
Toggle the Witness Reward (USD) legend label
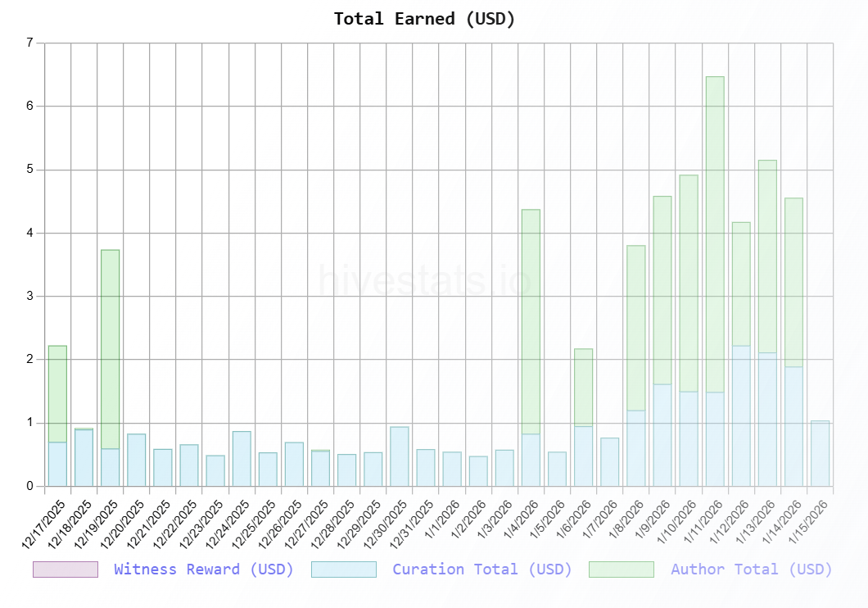coord(203,569)
